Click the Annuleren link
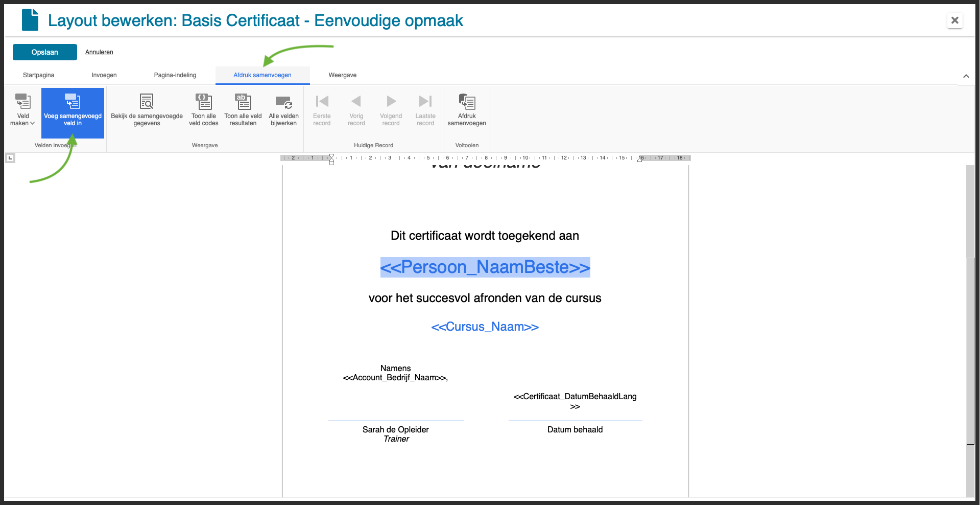Screen dimensions: 980x505 pos(99,52)
